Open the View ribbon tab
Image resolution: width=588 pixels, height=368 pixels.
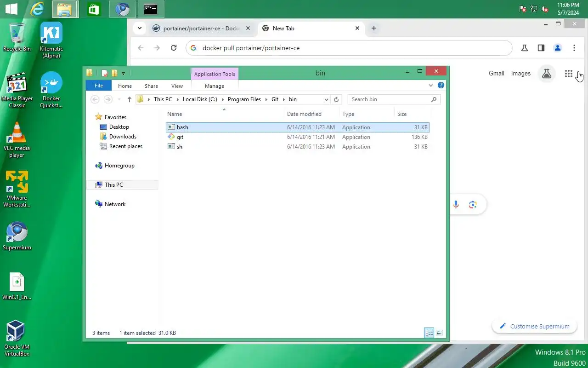(177, 86)
